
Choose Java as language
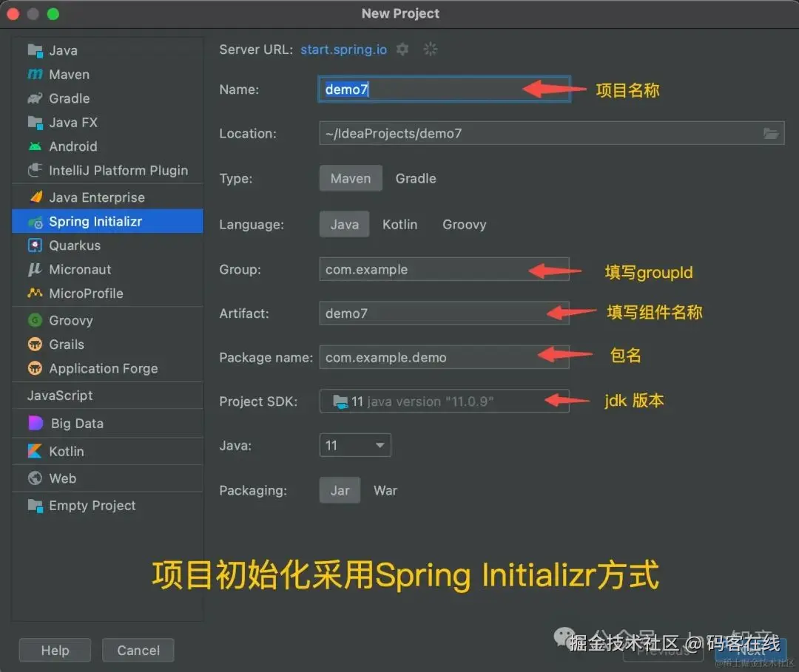click(x=345, y=224)
